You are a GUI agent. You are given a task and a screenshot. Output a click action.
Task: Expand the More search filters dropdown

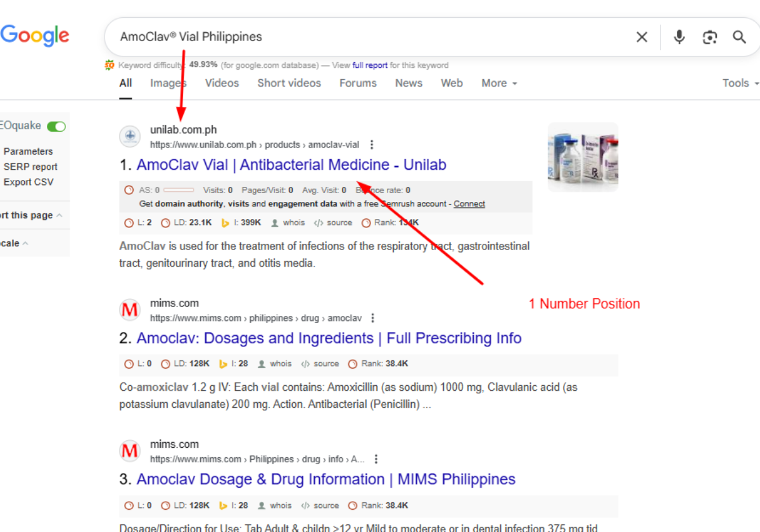[499, 83]
